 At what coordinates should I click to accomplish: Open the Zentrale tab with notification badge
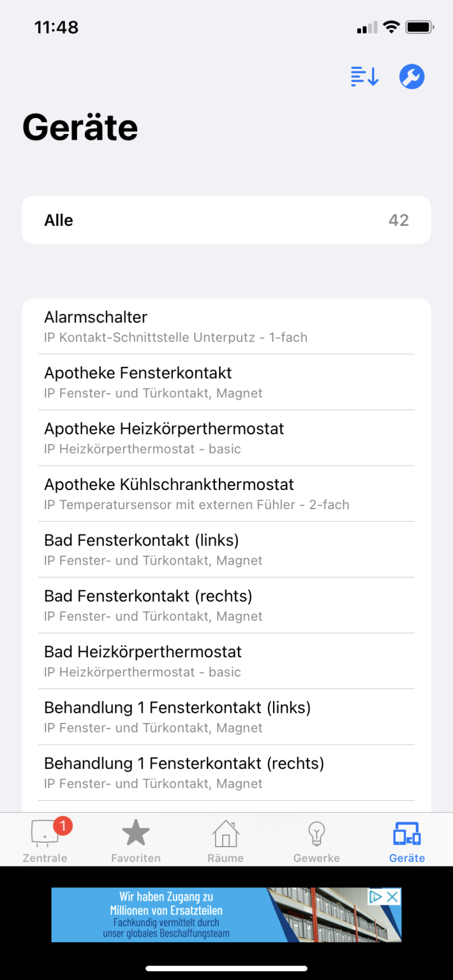(45, 839)
